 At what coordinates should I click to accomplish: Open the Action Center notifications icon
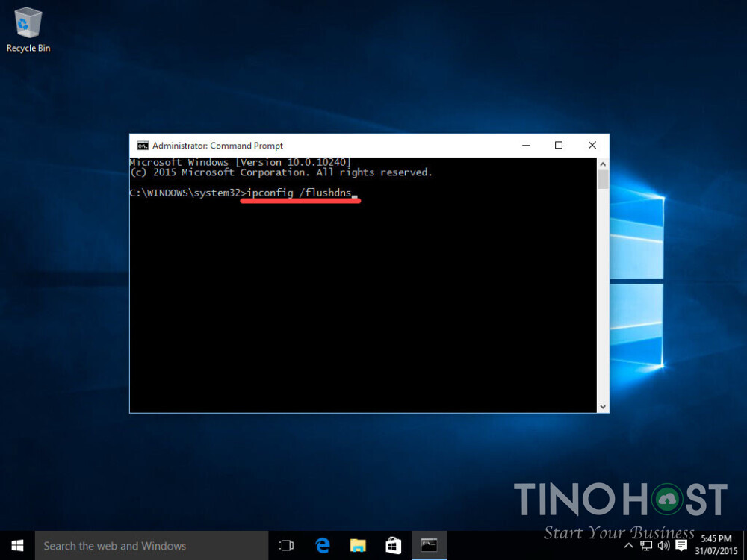pyautogui.click(x=681, y=546)
